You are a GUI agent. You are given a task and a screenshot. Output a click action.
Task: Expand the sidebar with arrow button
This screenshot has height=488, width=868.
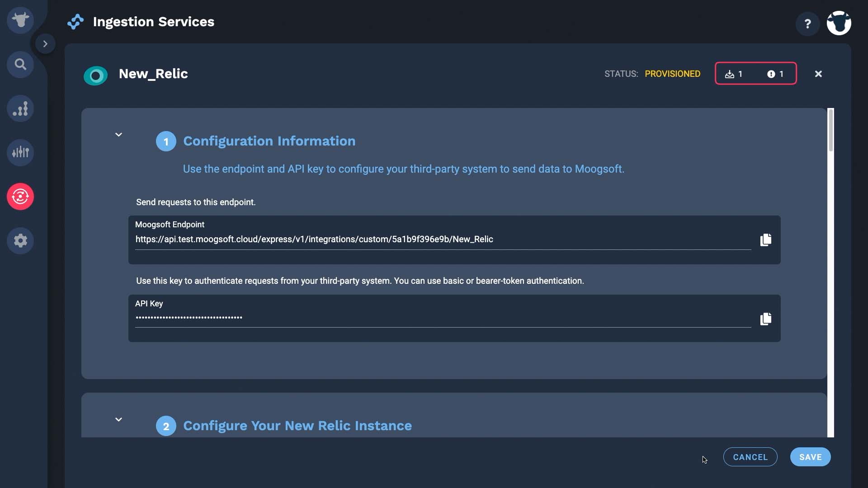[x=45, y=44]
